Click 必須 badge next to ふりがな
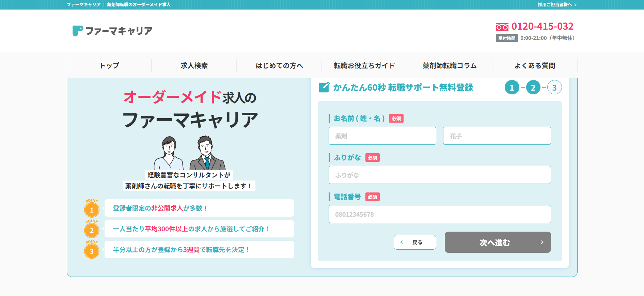The image size is (644, 296). 373,158
